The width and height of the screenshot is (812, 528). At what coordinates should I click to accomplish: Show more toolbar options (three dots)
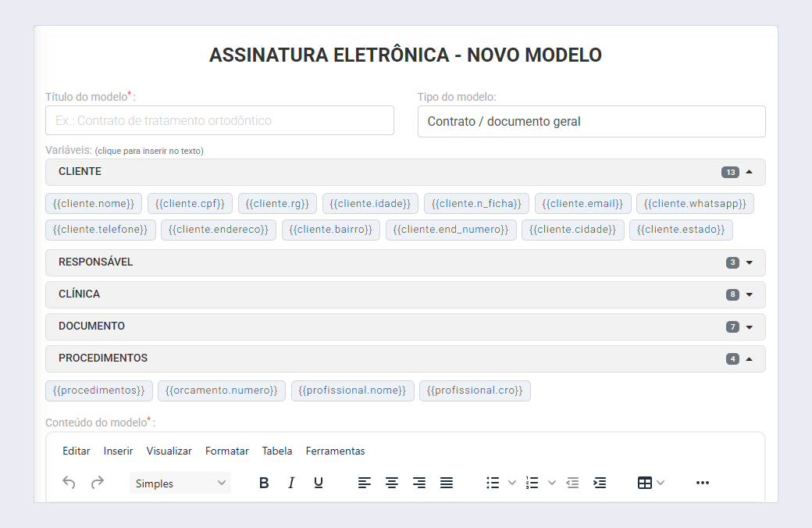tap(703, 483)
